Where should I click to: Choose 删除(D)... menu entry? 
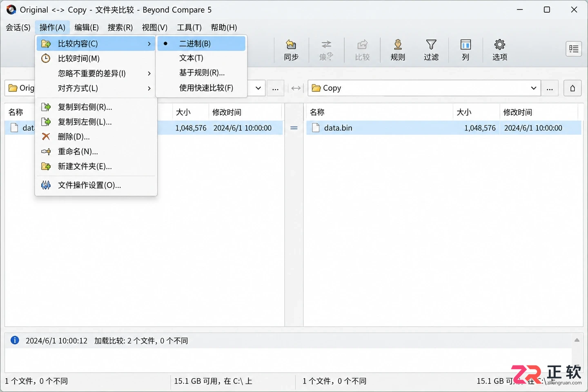click(x=96, y=137)
